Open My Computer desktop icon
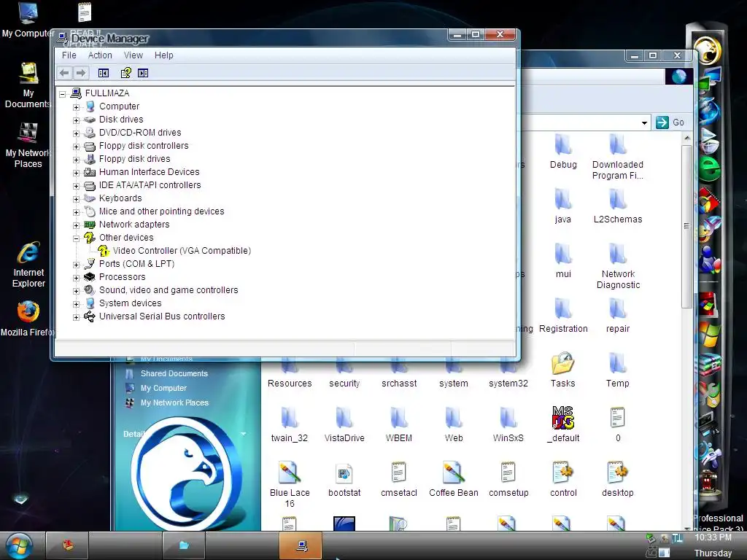Image resolution: width=747 pixels, height=560 pixels. [x=28, y=20]
